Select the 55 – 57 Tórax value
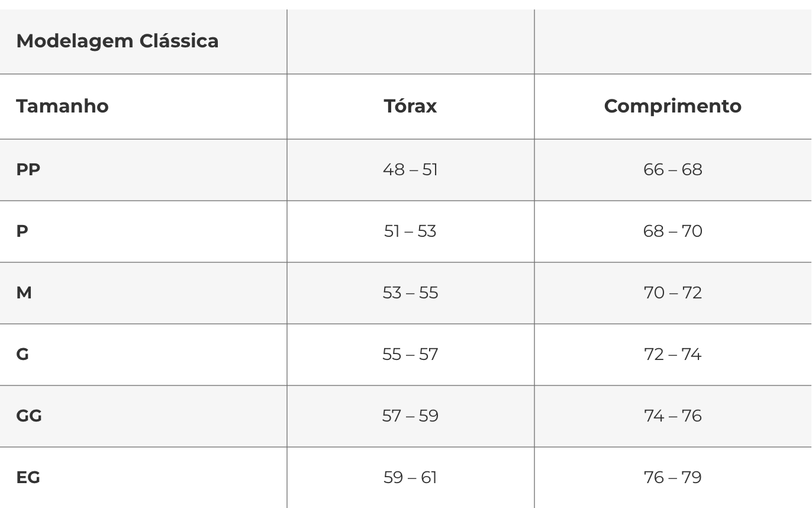Screen dimensions: 812x508 [x=410, y=355]
